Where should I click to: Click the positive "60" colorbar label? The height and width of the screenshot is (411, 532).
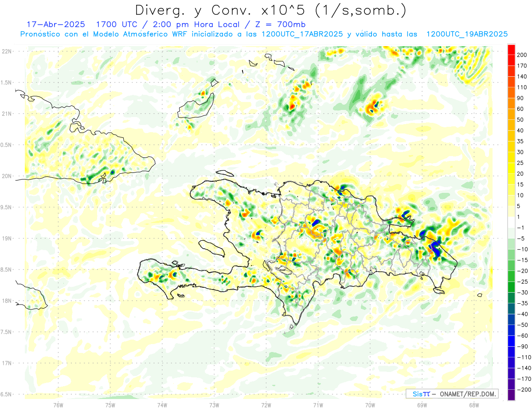520,109
